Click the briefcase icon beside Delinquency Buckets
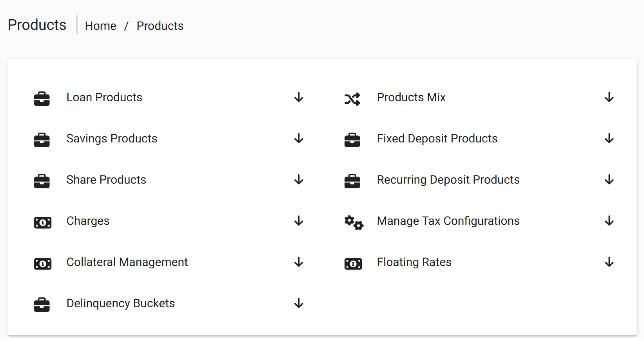The height and width of the screenshot is (339, 644). pos(42,304)
